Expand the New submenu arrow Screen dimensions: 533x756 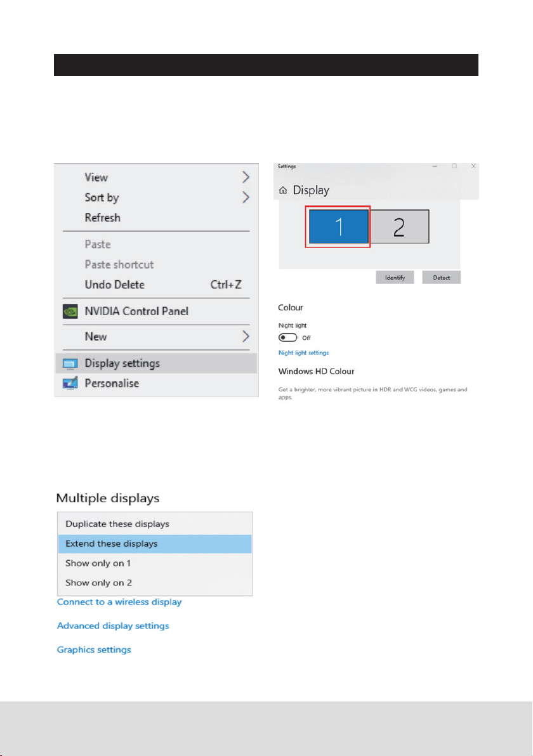click(246, 337)
